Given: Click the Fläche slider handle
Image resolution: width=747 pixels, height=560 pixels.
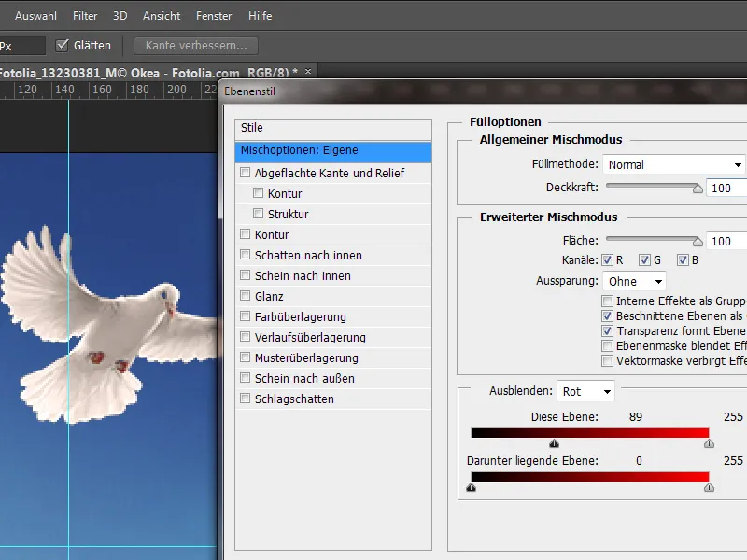Looking at the screenshot, I should tap(698, 242).
